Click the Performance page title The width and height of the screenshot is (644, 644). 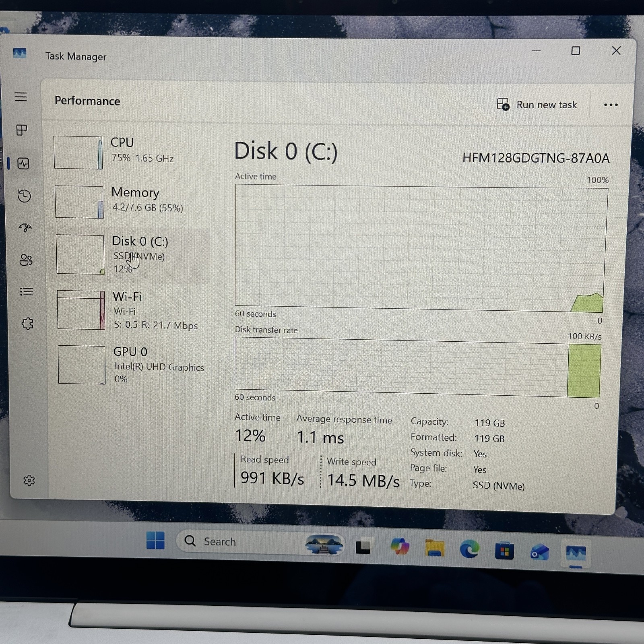tap(87, 101)
